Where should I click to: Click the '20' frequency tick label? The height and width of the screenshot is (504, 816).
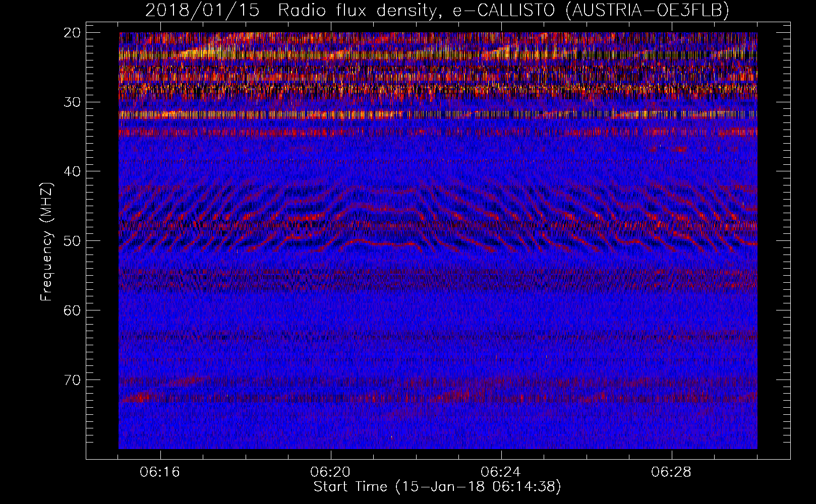click(73, 33)
